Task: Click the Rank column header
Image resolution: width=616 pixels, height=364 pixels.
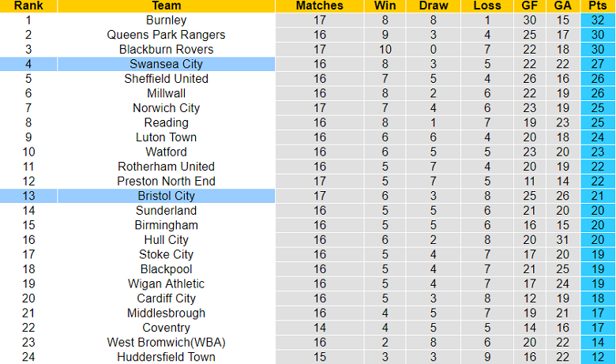Action: 28,6
